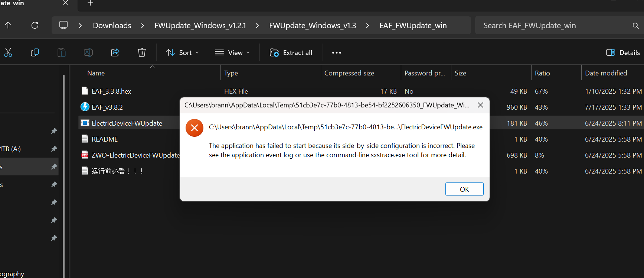
Task: Open the Sort dropdown
Action: [182, 53]
